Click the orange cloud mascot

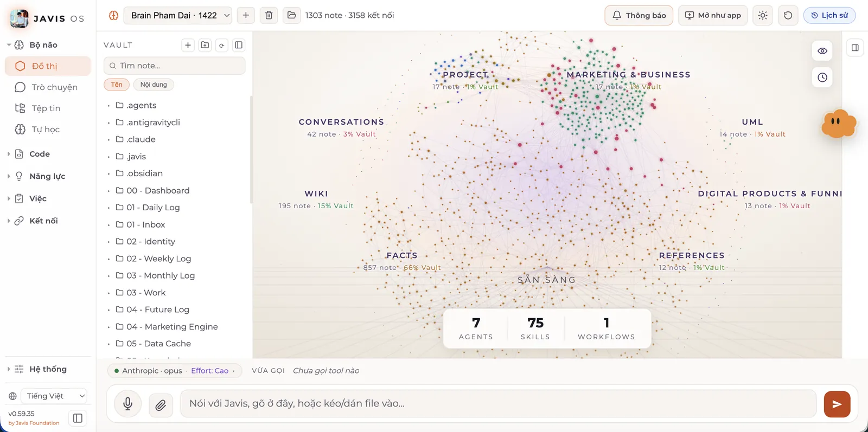click(x=838, y=124)
